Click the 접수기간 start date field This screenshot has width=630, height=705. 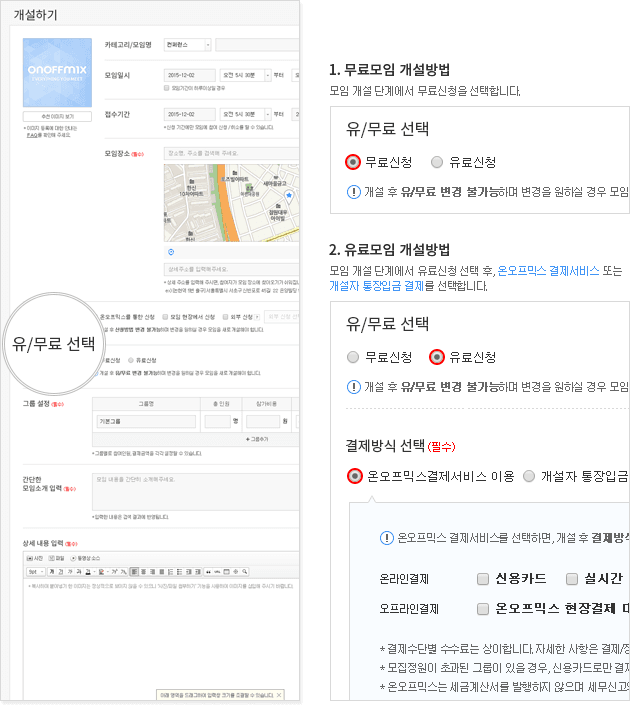pos(189,114)
